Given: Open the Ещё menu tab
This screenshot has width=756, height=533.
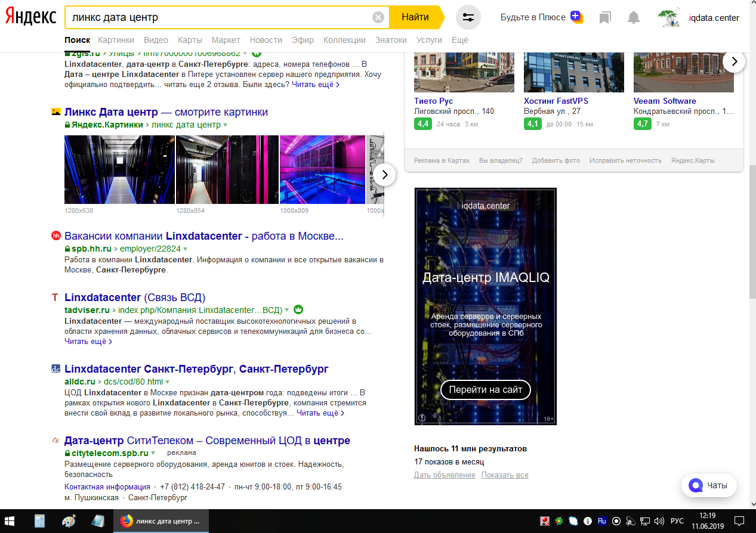Looking at the screenshot, I should (460, 40).
